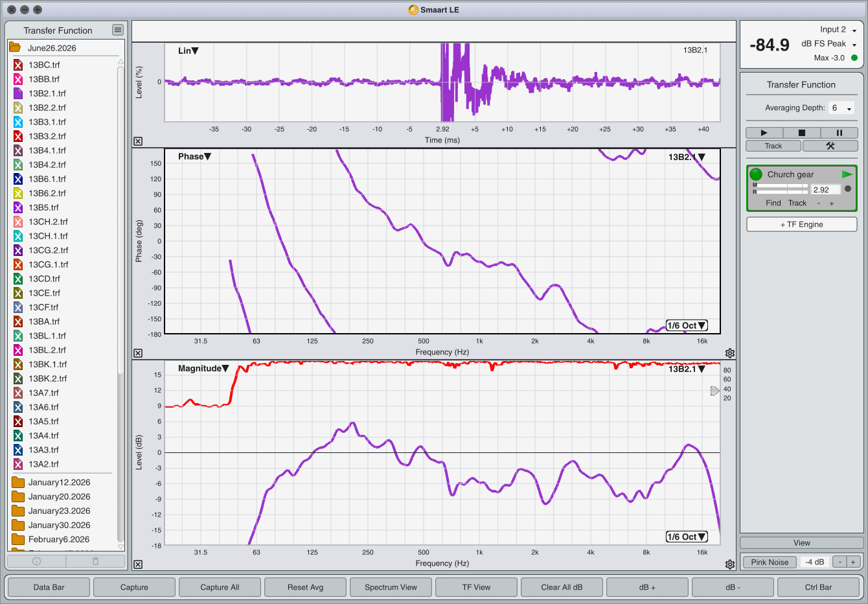Pause the transfer function measurement
This screenshot has width=868, height=604.
(x=839, y=133)
